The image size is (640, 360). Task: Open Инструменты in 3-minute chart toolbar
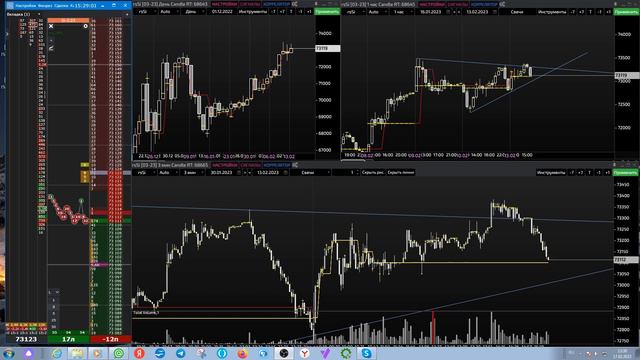point(551,173)
